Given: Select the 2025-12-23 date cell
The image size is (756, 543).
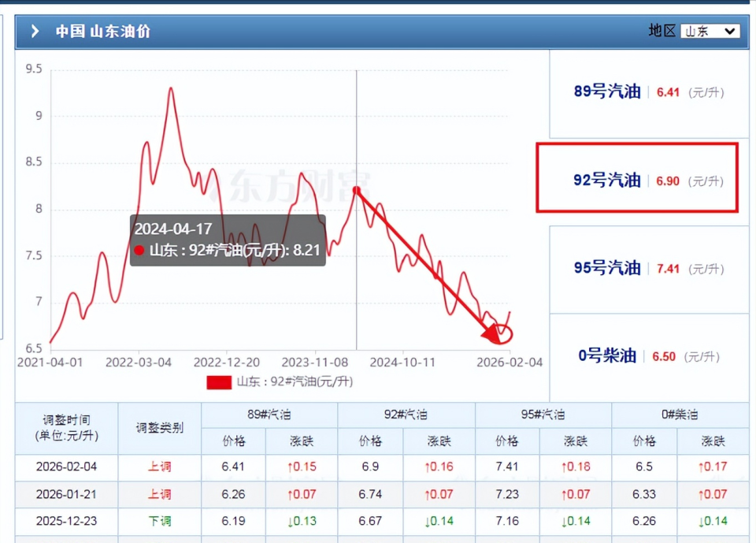Looking at the screenshot, I should (x=66, y=521).
